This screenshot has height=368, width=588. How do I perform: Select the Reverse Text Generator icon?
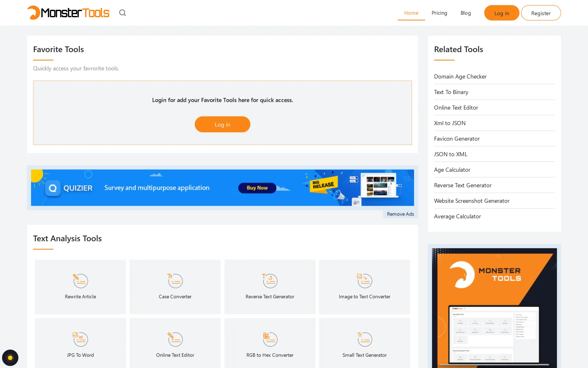tap(269, 281)
